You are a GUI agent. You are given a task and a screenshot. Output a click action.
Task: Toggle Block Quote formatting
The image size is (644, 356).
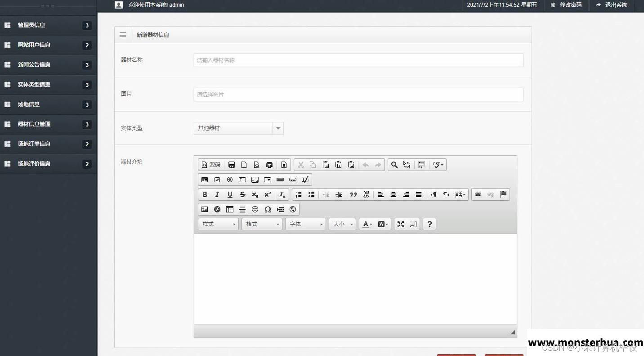[353, 194]
